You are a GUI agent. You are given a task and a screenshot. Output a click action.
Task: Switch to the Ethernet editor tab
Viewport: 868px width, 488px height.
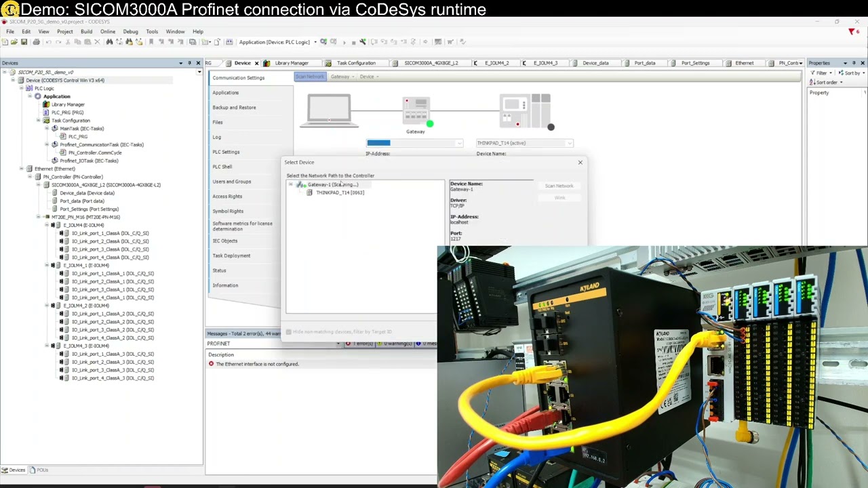click(744, 63)
